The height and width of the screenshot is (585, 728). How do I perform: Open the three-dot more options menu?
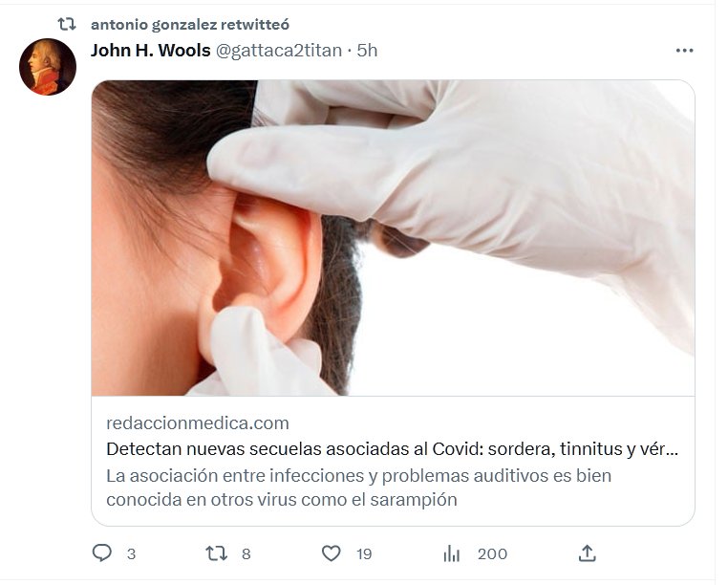[x=684, y=51]
